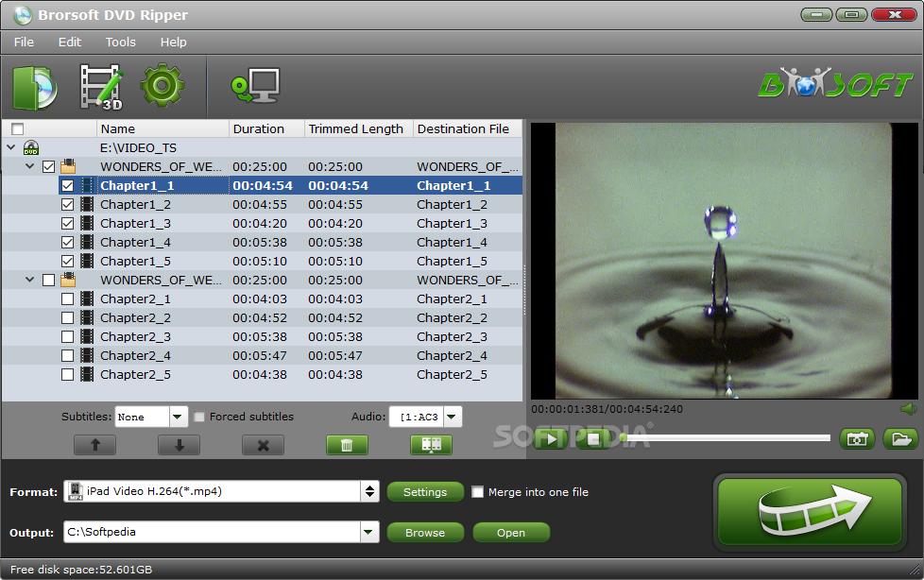Click the Format field showing iPad Video H.264
This screenshot has height=580, width=924.
pos(213,491)
